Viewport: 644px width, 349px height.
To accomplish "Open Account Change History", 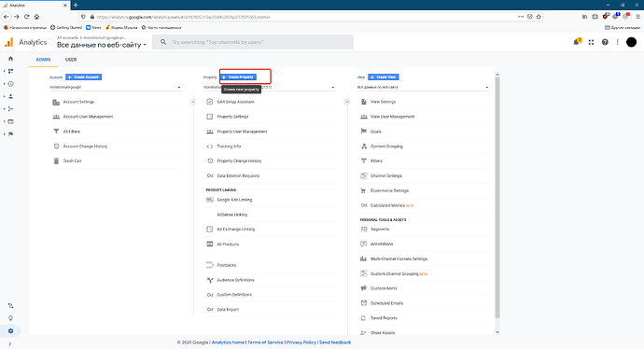I will point(85,147).
